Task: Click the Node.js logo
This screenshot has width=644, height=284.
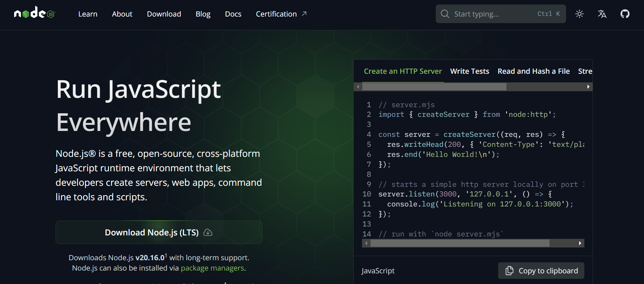Action: (x=34, y=13)
